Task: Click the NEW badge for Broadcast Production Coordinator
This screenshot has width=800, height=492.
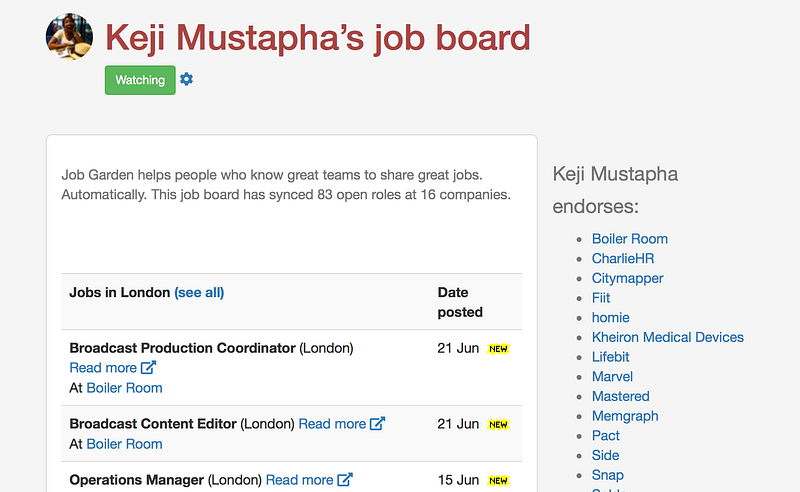Action: pyautogui.click(x=498, y=349)
